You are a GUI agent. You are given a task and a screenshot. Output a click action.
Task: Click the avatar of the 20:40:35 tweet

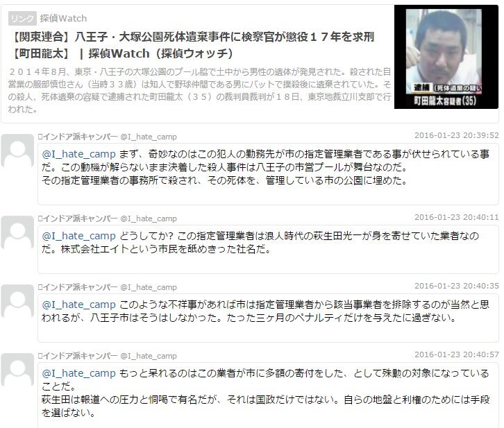click(17, 302)
